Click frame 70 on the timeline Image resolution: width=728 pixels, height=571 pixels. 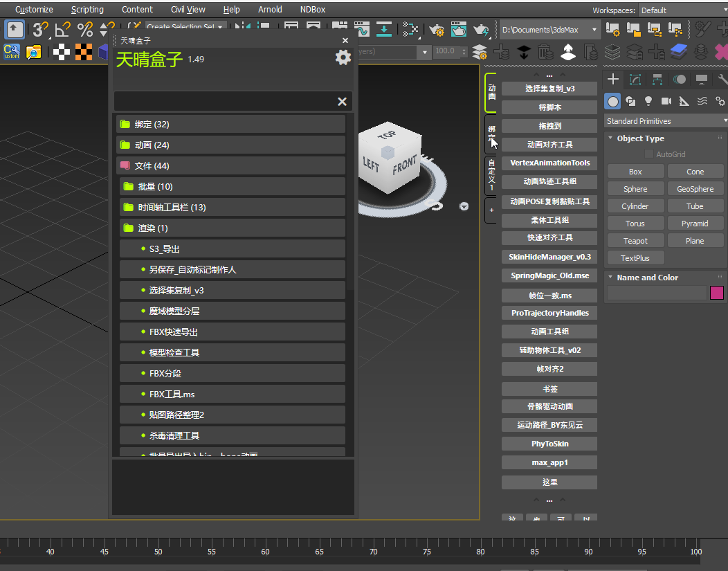click(373, 552)
